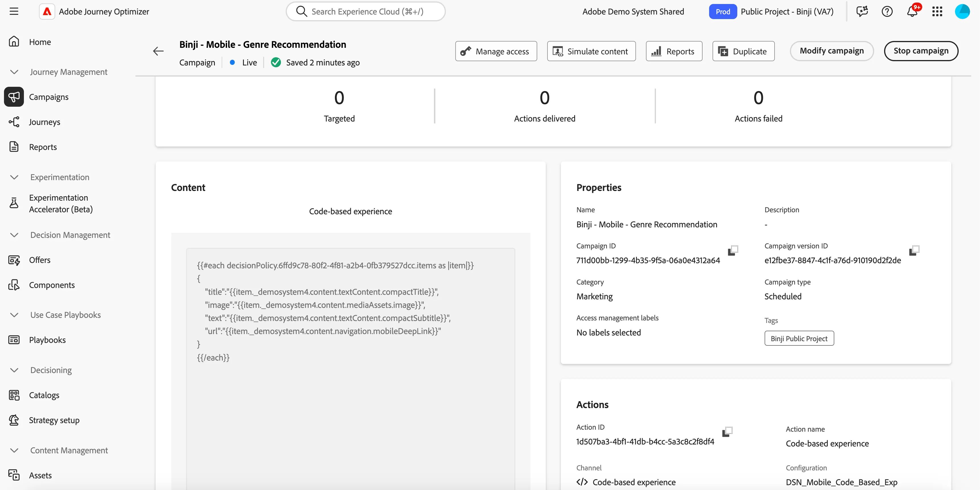Open Public Project - Binji (VA7) sandbox selector
This screenshot has width=980, height=490.
[x=787, y=11]
